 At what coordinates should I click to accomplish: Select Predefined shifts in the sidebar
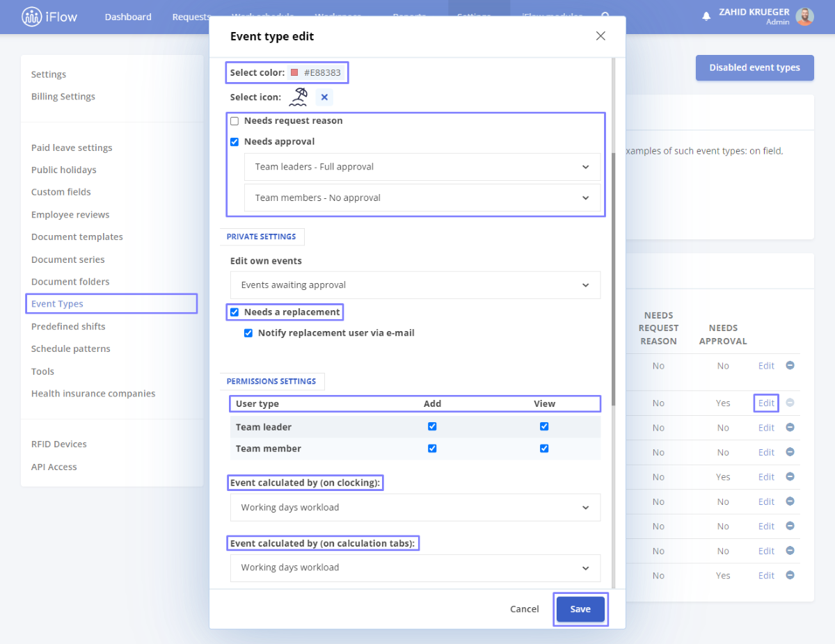68,326
